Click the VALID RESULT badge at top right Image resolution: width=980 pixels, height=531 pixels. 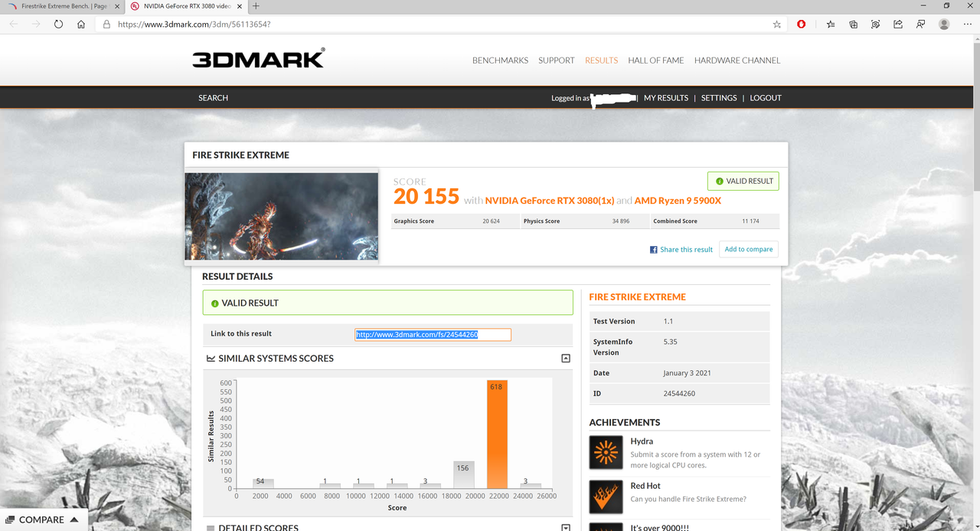click(x=743, y=181)
